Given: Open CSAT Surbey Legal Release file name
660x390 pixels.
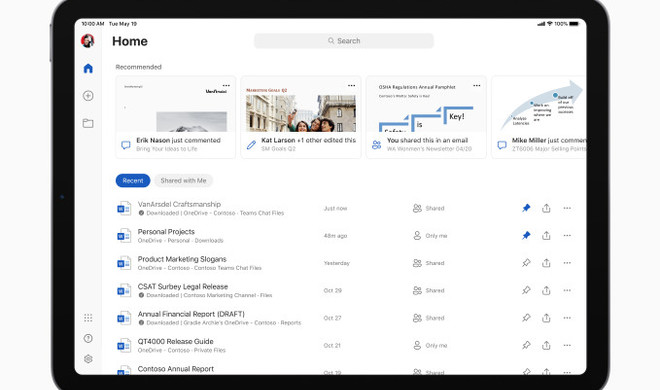Looking at the screenshot, I should [183, 287].
